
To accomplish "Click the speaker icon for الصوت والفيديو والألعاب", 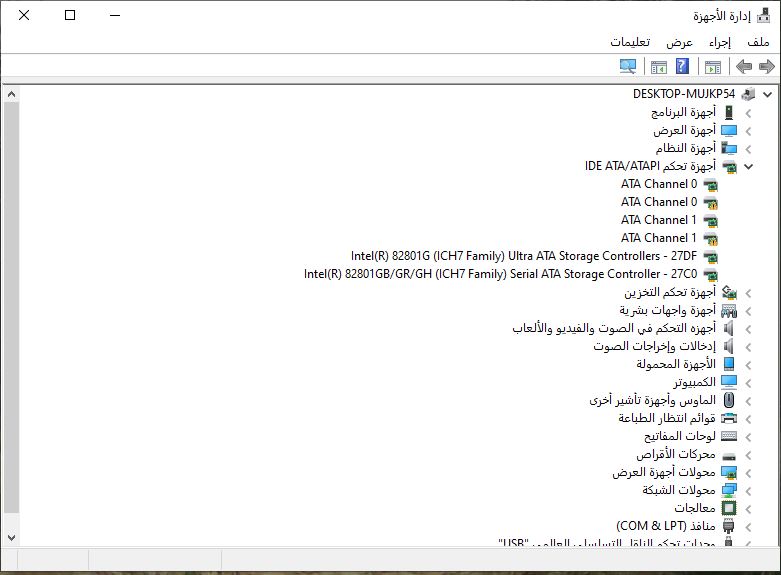I will 729,328.
